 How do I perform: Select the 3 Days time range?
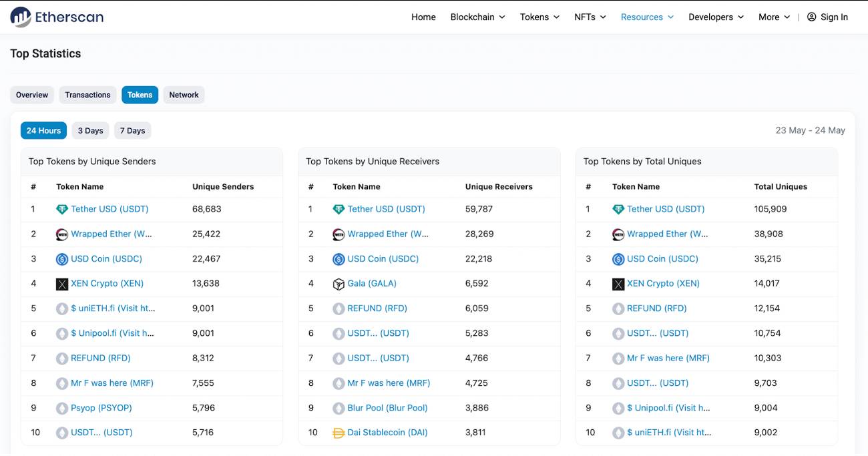click(x=90, y=131)
